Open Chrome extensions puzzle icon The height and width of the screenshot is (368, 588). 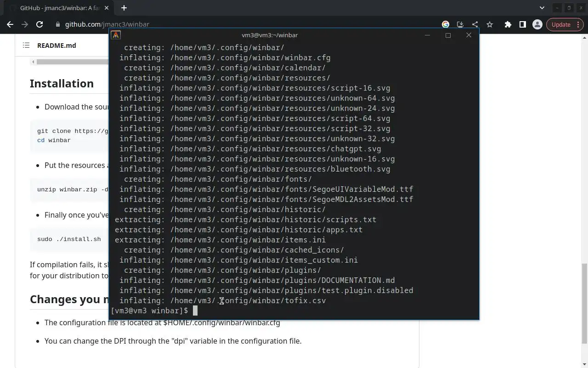coord(508,24)
